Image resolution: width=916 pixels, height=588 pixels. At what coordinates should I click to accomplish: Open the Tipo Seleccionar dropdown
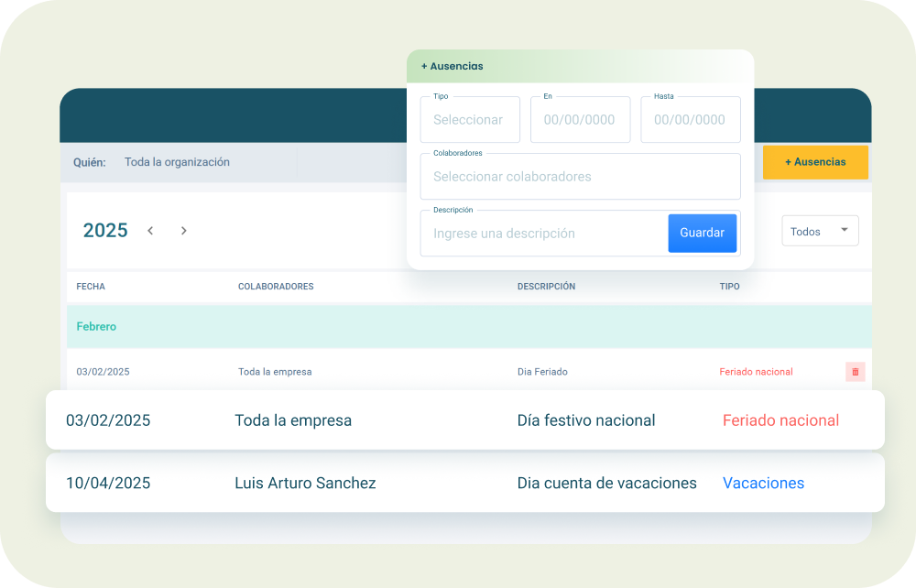click(470, 120)
